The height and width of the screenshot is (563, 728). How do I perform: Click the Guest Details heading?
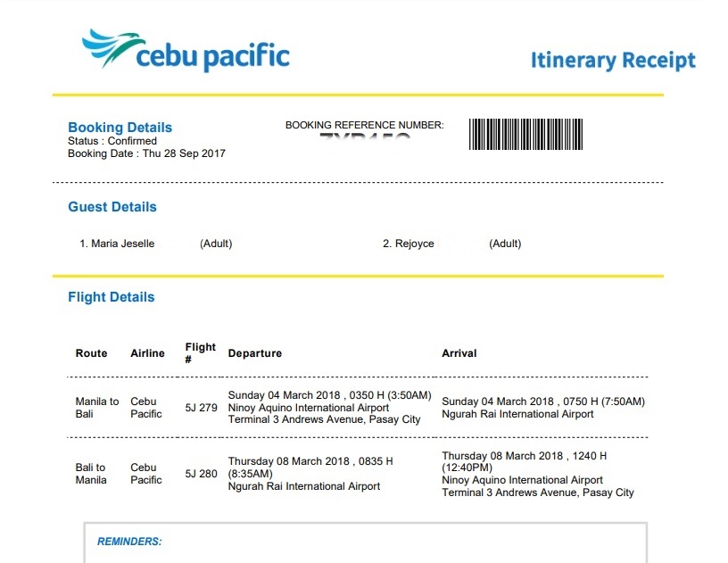[112, 207]
